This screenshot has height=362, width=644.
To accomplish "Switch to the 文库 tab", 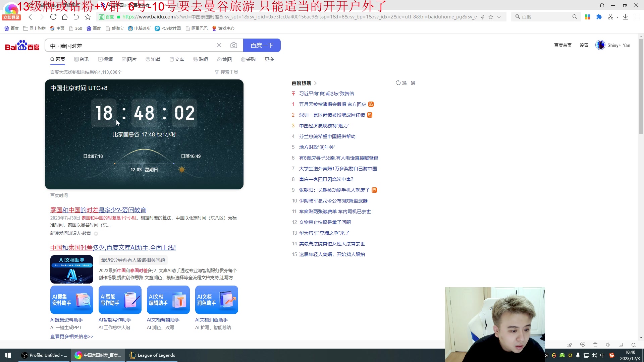I will coord(177,59).
